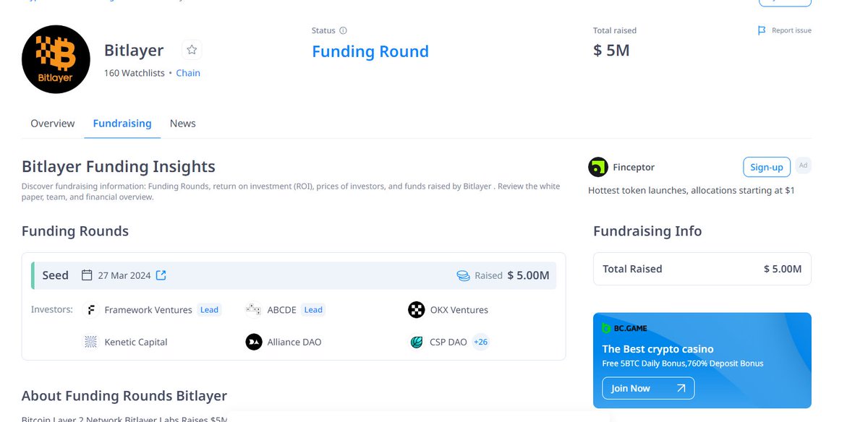Click the Bitlayer logo image

(56, 59)
